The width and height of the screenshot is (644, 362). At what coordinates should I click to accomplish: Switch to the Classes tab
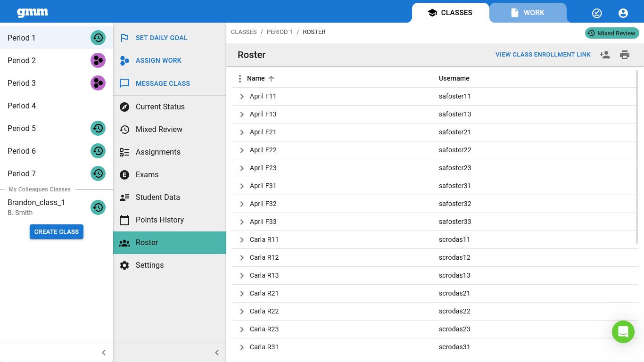click(x=450, y=13)
